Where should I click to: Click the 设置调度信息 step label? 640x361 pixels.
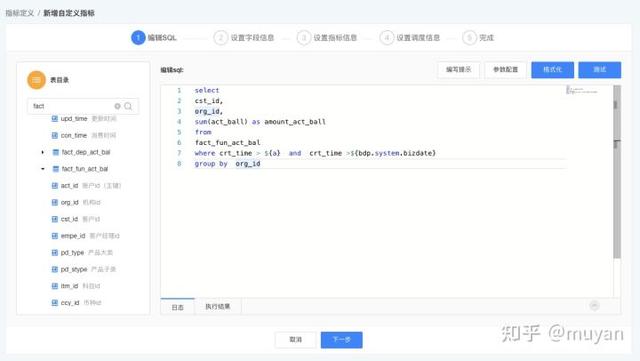(418, 38)
